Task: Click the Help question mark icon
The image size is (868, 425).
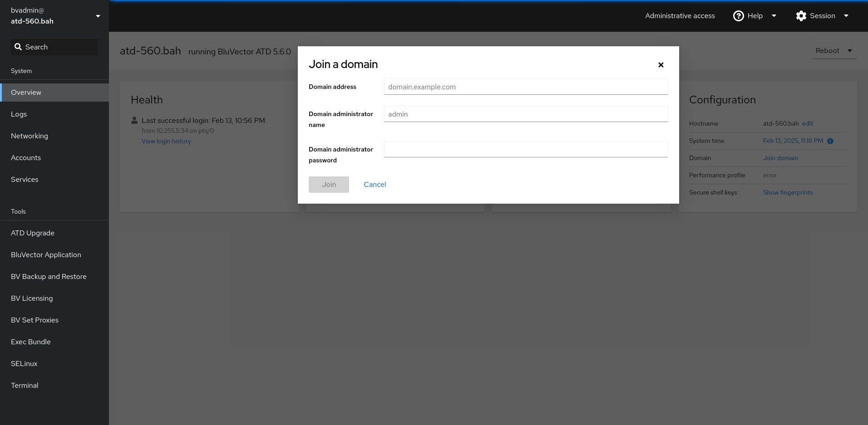Action: (x=739, y=16)
